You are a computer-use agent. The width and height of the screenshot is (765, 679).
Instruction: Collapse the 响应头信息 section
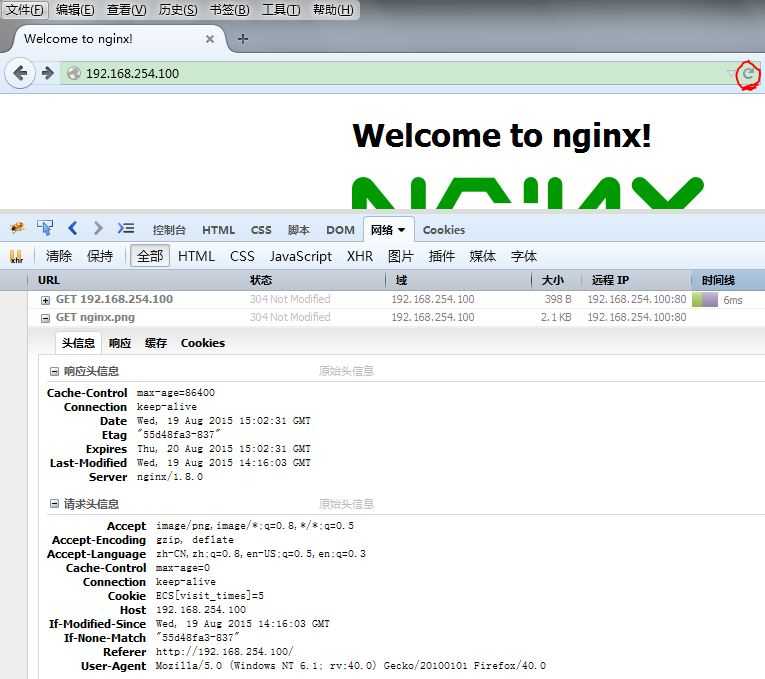(54, 372)
